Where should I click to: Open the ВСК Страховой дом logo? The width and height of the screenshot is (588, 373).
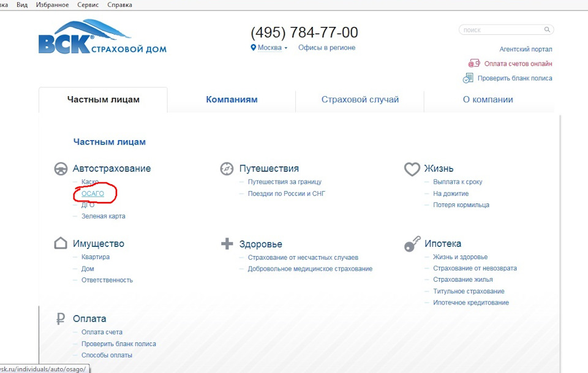(x=102, y=37)
